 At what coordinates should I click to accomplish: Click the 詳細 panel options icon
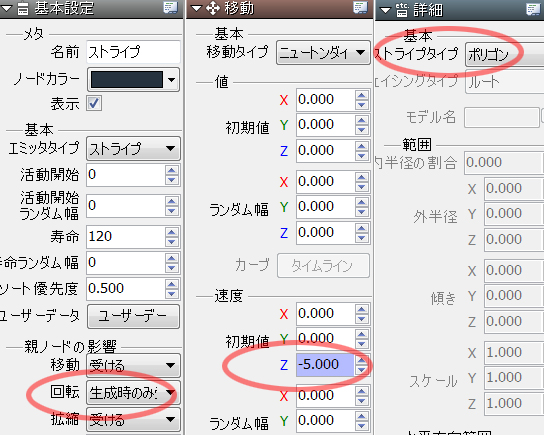pos(533,9)
